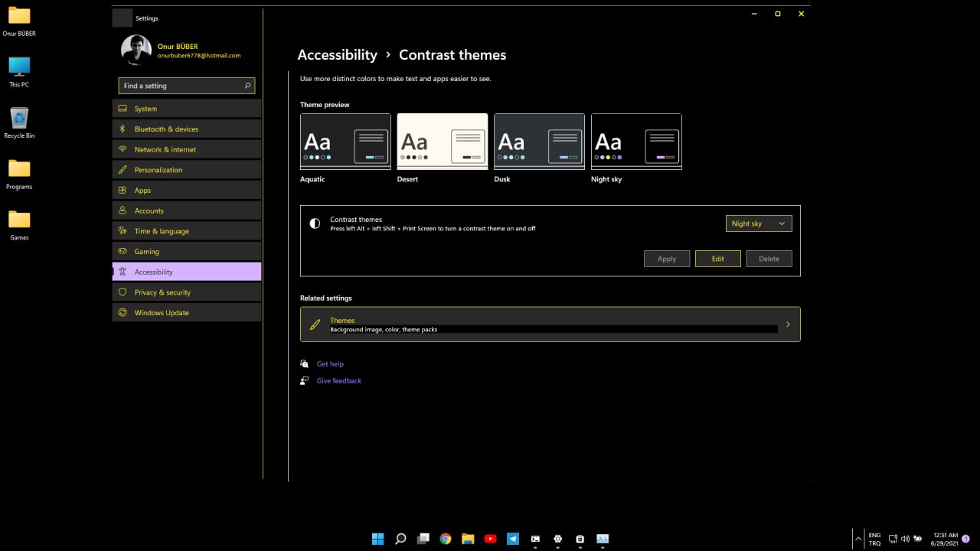Select the highlighted Accessibility category
Viewport: 980px width, 551px height.
pos(187,272)
